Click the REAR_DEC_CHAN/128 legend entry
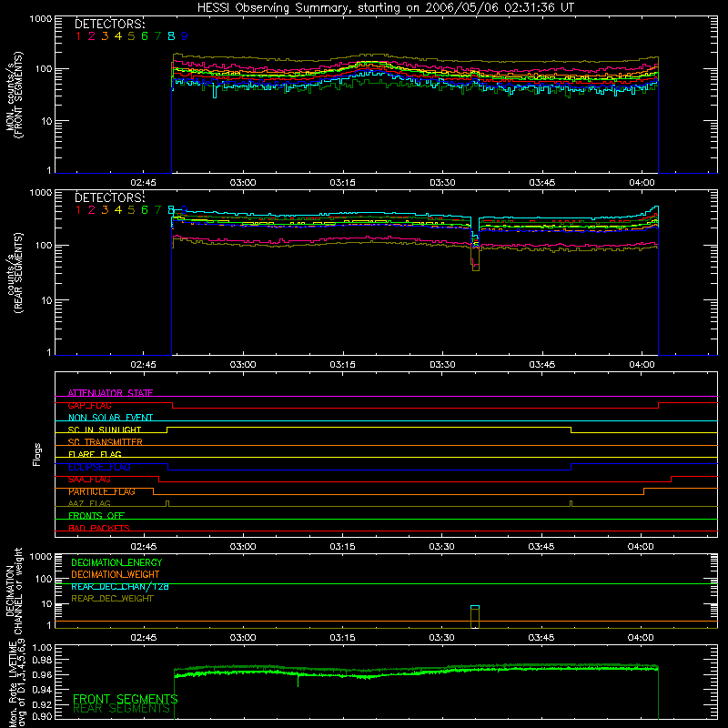Image resolution: width=728 pixels, height=728 pixels. (x=120, y=586)
